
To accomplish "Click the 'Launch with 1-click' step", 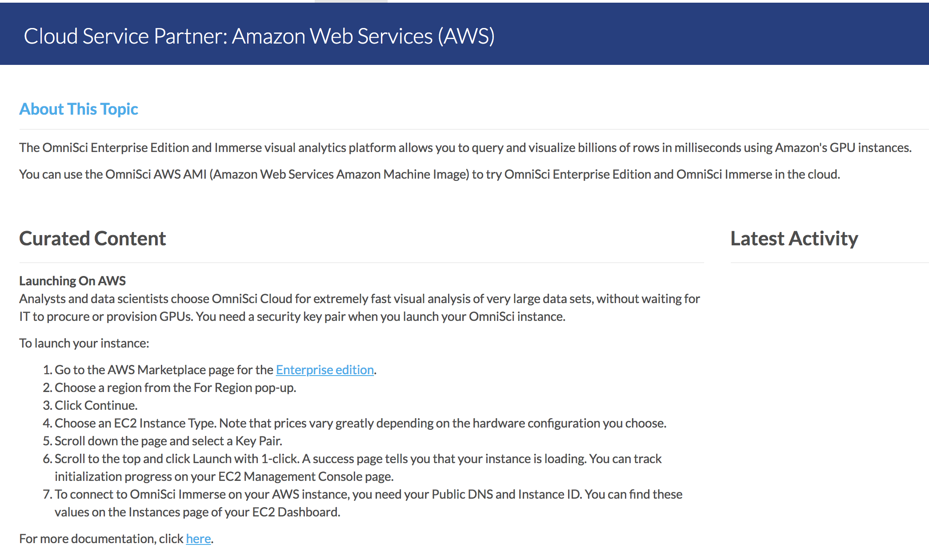I will tap(358, 459).
